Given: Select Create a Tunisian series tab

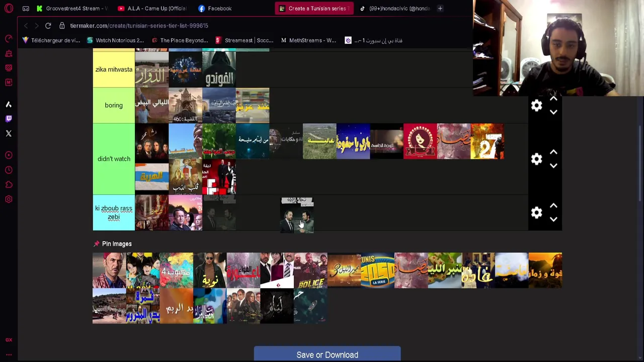Looking at the screenshot, I should click(x=314, y=9).
